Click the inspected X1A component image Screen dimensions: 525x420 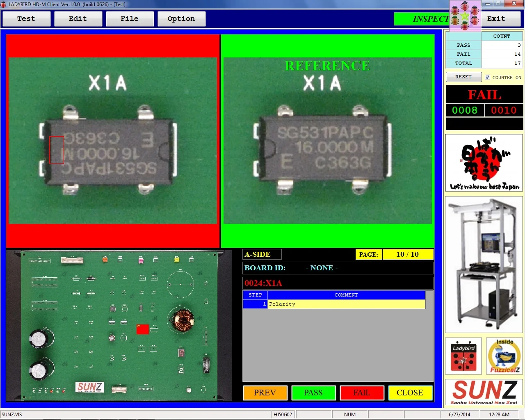tap(113, 141)
